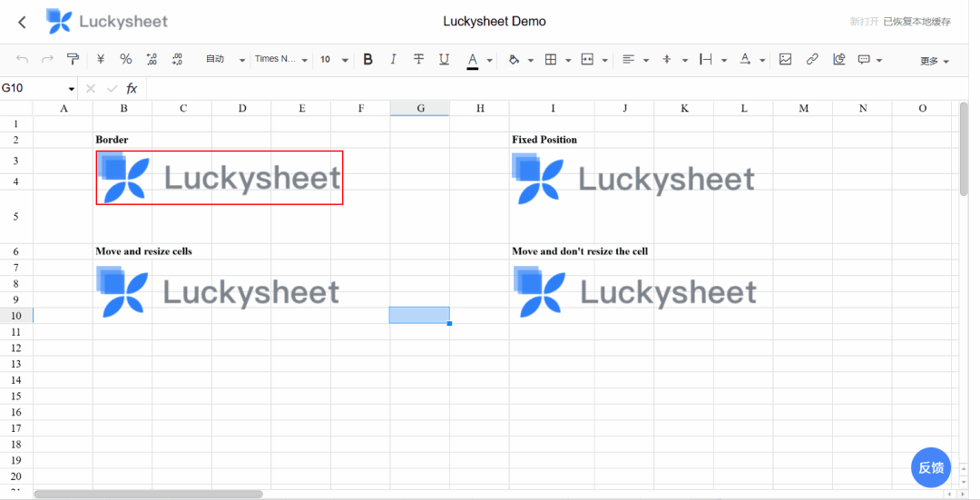980x500 pixels.
Task: Activate the paint format brush
Action: point(73,59)
